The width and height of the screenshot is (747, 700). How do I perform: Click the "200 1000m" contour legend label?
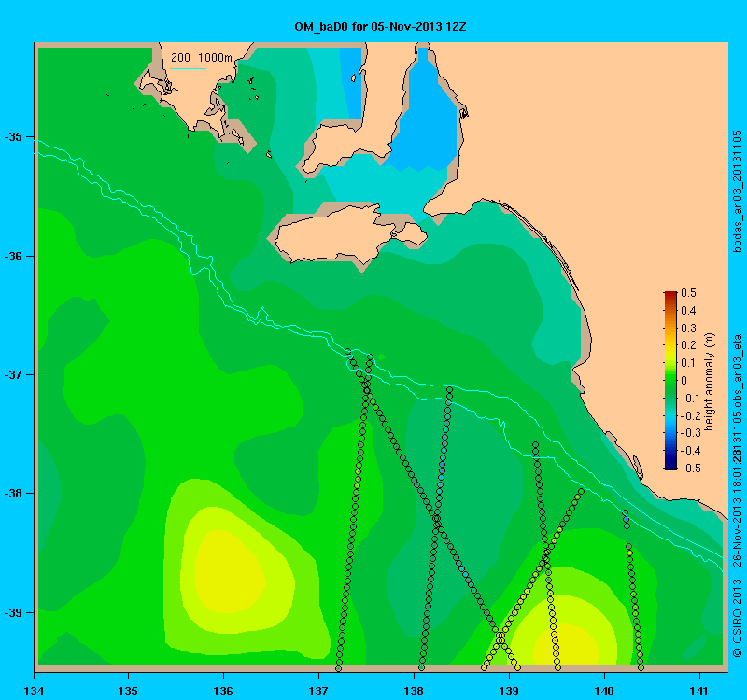[x=202, y=58]
